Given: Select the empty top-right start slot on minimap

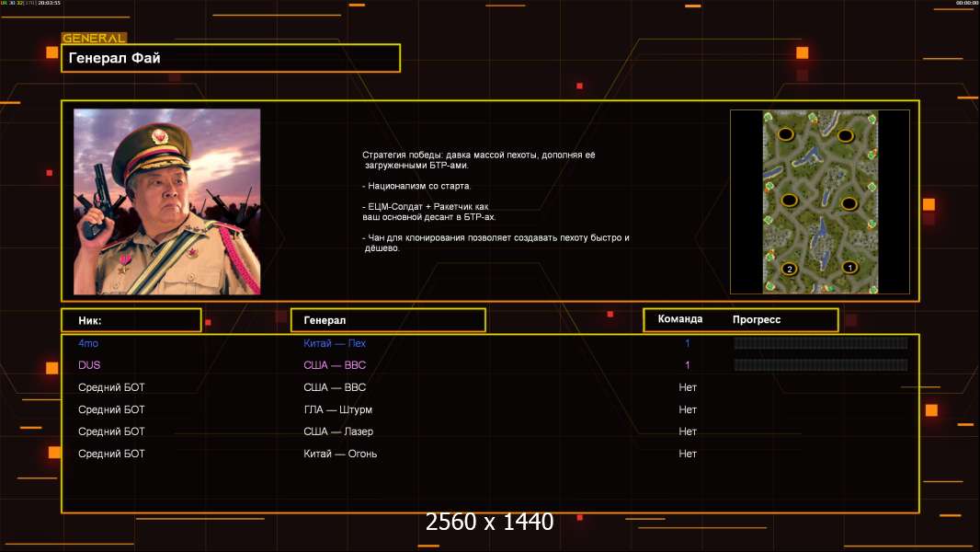Looking at the screenshot, I should pyautogui.click(x=846, y=135).
